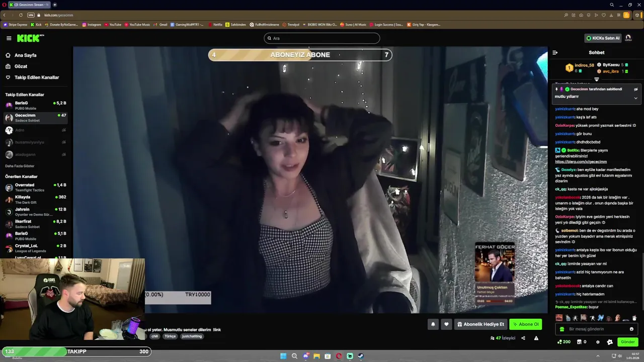Share the stream using the share icon
Viewport: 644px width, 362px height.
click(x=523, y=338)
